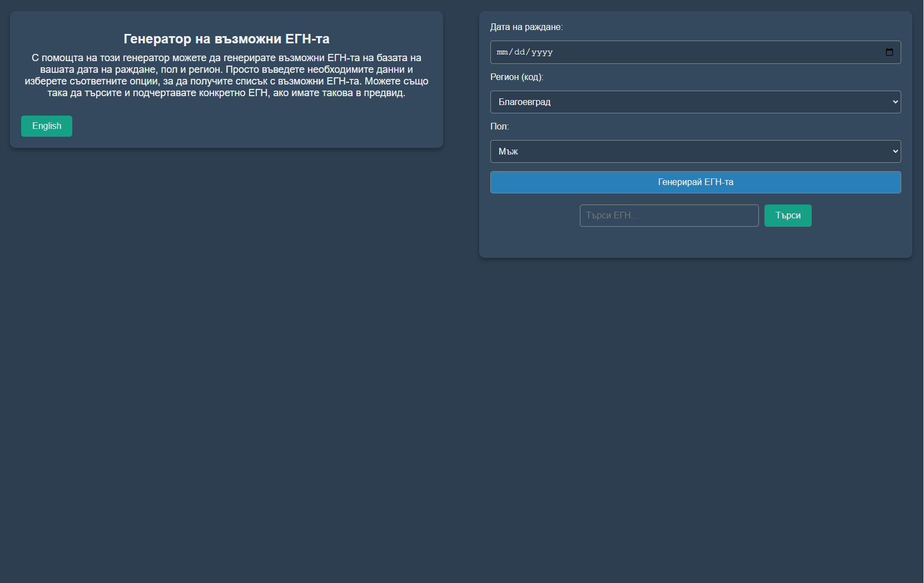Click the Генератор на възможни ЕГН-та heading
The width and height of the screenshot is (924, 583).
(x=226, y=39)
